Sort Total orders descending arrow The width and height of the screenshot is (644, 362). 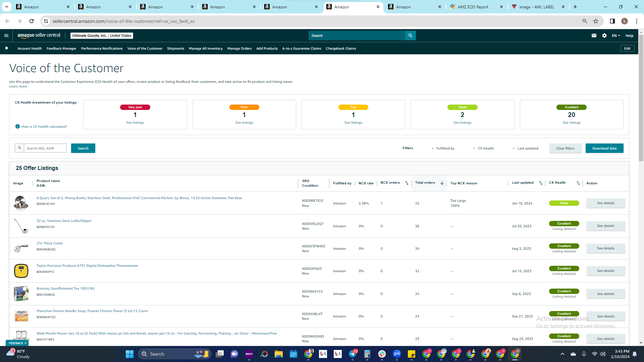coord(442,183)
